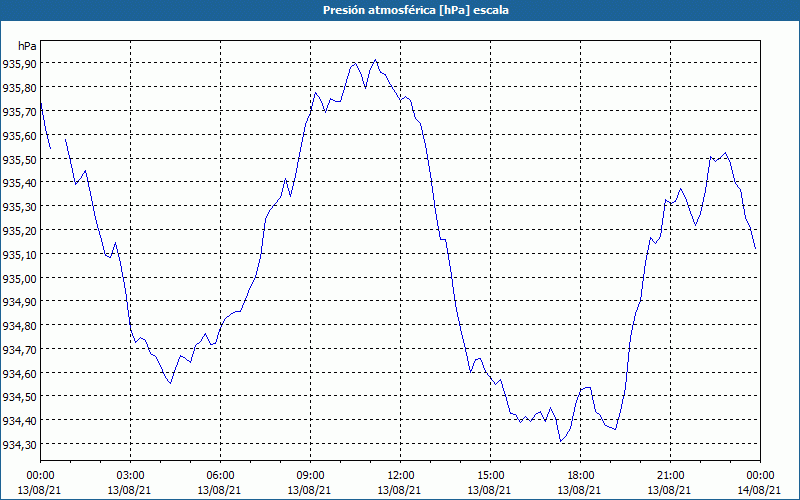The width and height of the screenshot is (800, 500).
Task: Select the 934,80 axis value
Action: (19, 326)
